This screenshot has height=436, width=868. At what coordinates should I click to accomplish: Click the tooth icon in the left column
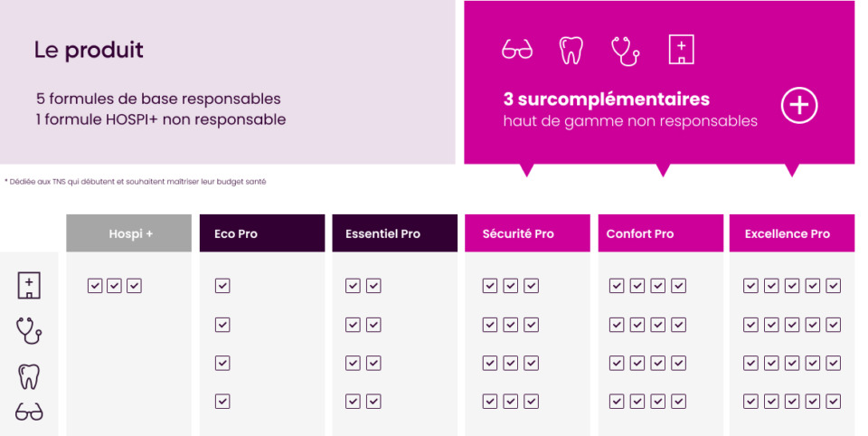[x=29, y=375]
